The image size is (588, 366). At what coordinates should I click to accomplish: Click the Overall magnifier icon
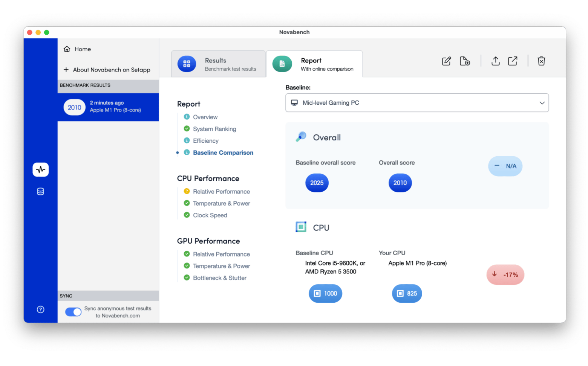[x=301, y=137]
